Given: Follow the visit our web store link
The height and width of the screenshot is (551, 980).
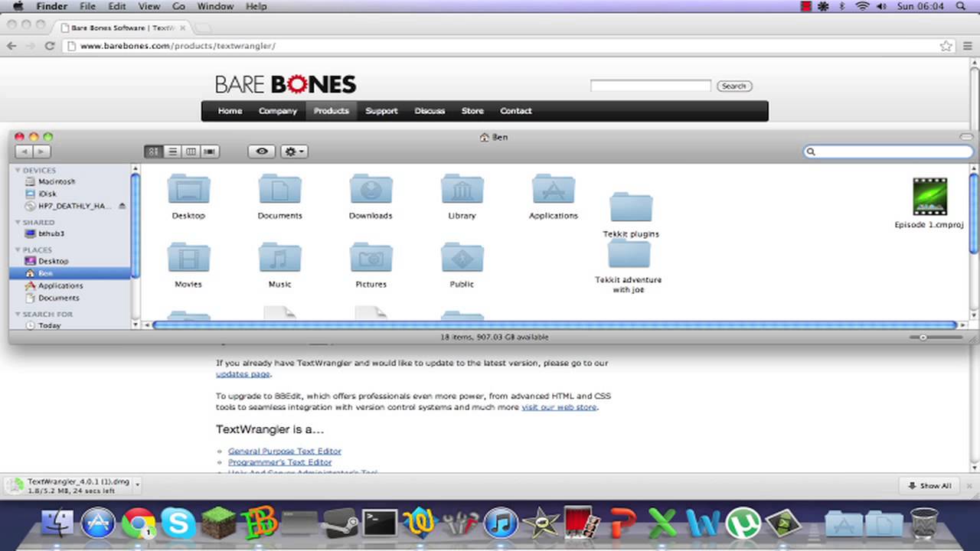Looking at the screenshot, I should [559, 407].
